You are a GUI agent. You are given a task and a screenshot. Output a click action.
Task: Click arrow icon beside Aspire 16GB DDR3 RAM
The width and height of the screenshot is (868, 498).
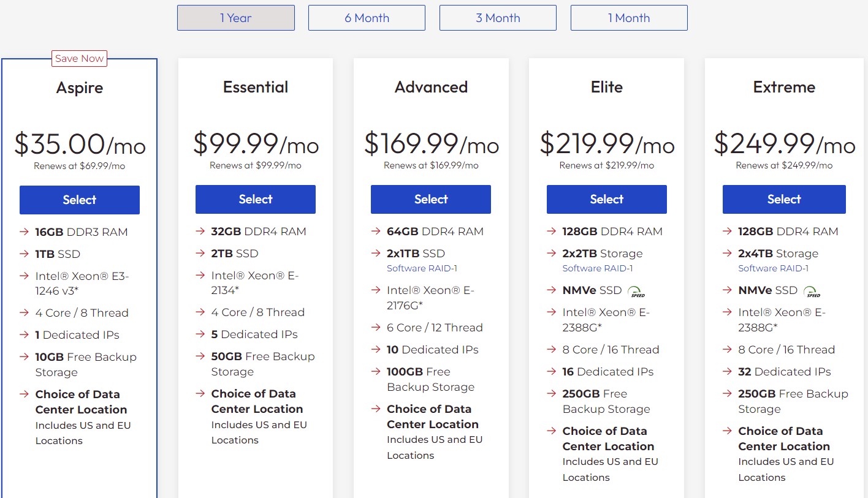pos(25,232)
